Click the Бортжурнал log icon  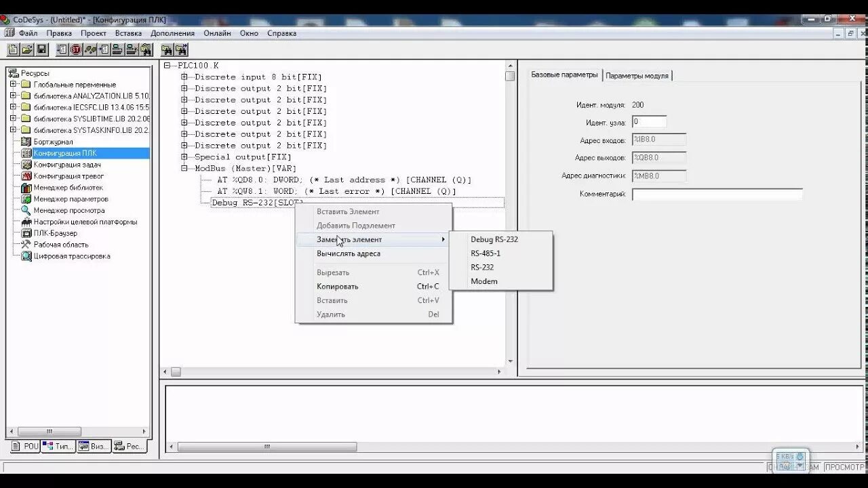26,142
